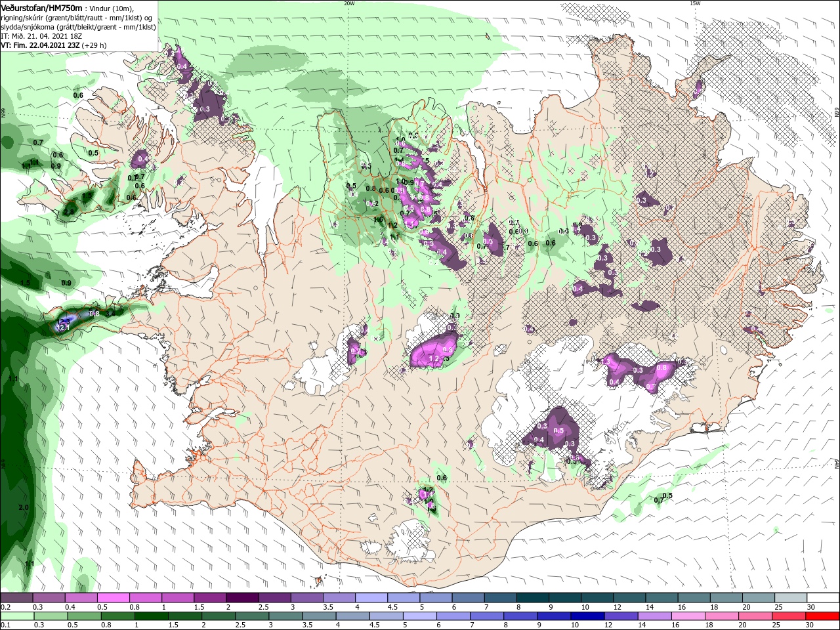This screenshot has width=840, height=630.
Task: Click the '30' label on the snow scale
Action: click(811, 607)
